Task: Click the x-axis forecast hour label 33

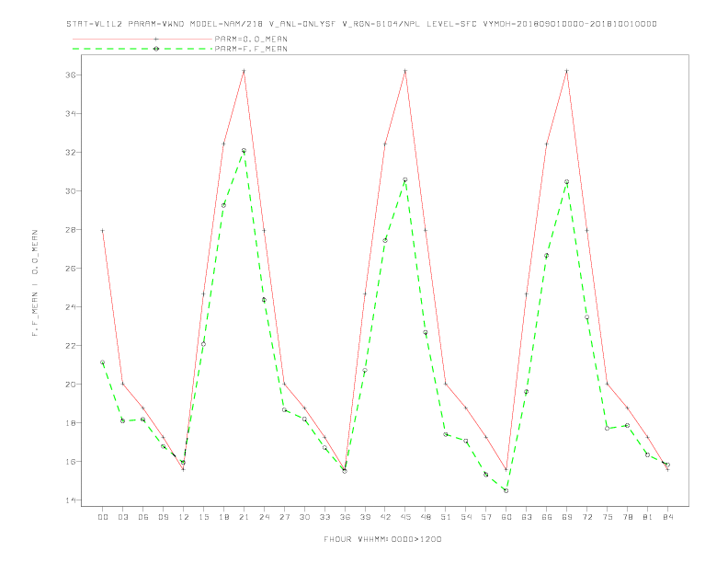Action: coord(324,517)
